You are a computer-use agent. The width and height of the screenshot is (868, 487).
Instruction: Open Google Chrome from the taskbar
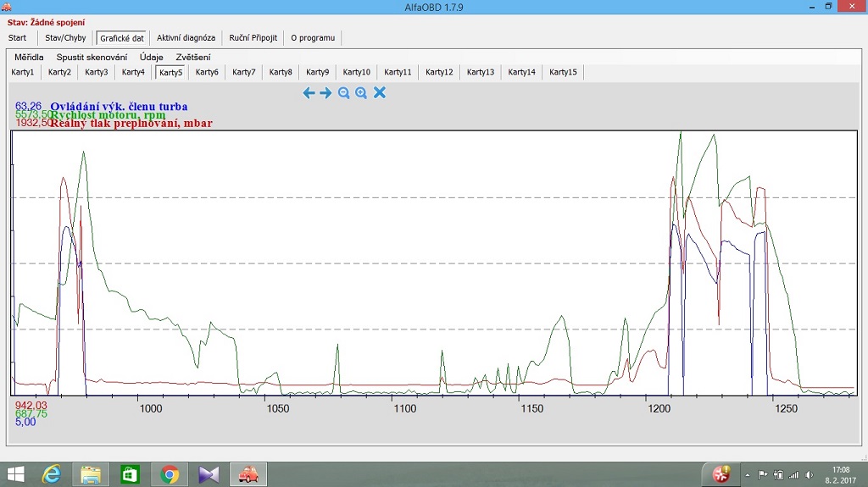pyautogui.click(x=170, y=474)
